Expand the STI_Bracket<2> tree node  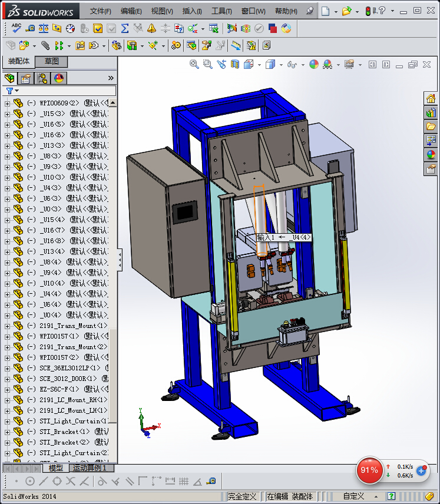click(7, 443)
